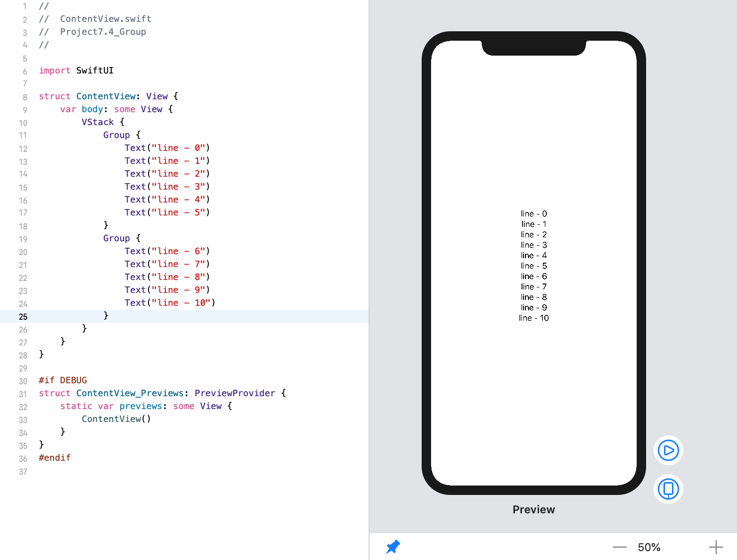The height and width of the screenshot is (560, 737).
Task: Click Text("line - 8") in the editor
Action: (167, 277)
